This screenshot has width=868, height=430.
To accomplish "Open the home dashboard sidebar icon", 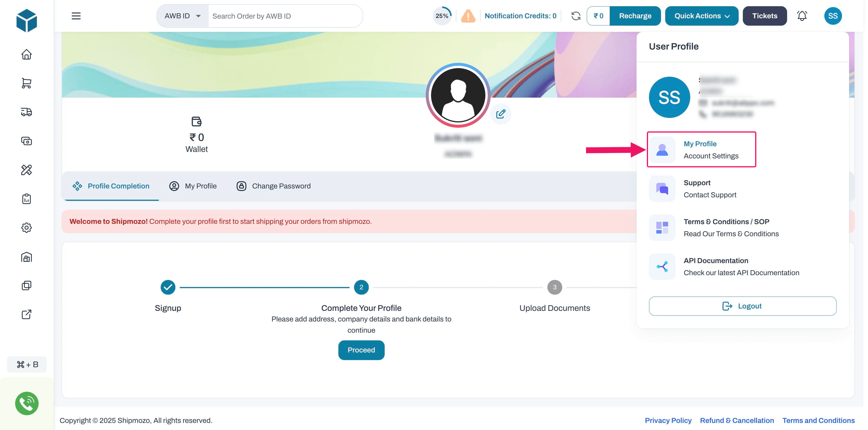I will (26, 54).
